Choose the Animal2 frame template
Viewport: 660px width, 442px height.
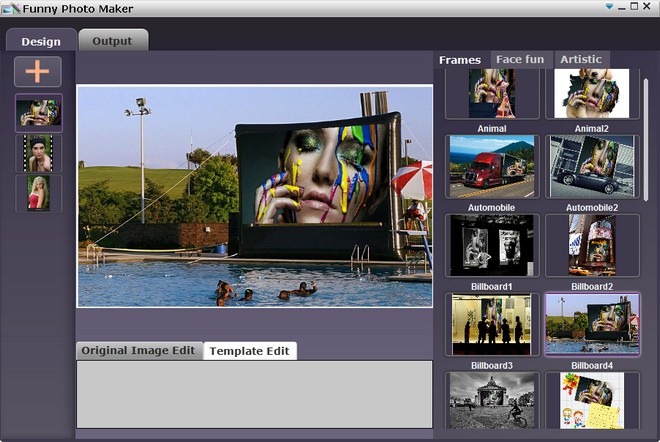(x=592, y=94)
